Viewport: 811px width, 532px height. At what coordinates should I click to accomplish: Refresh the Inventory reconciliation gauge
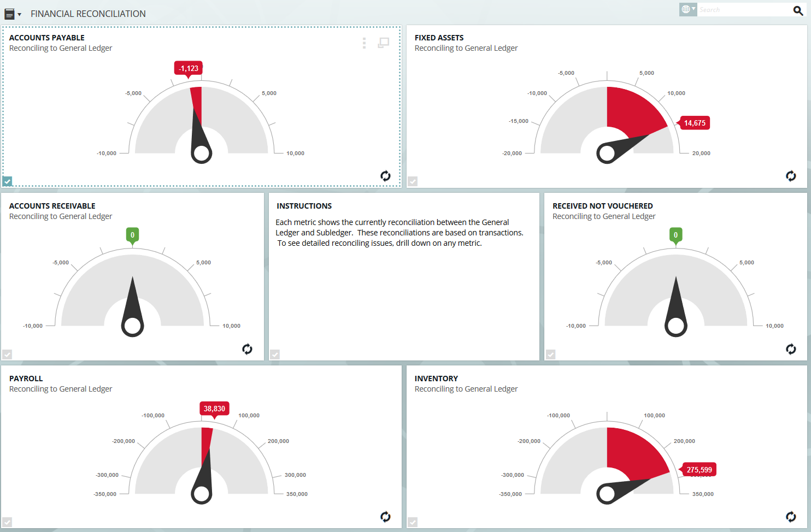(791, 517)
